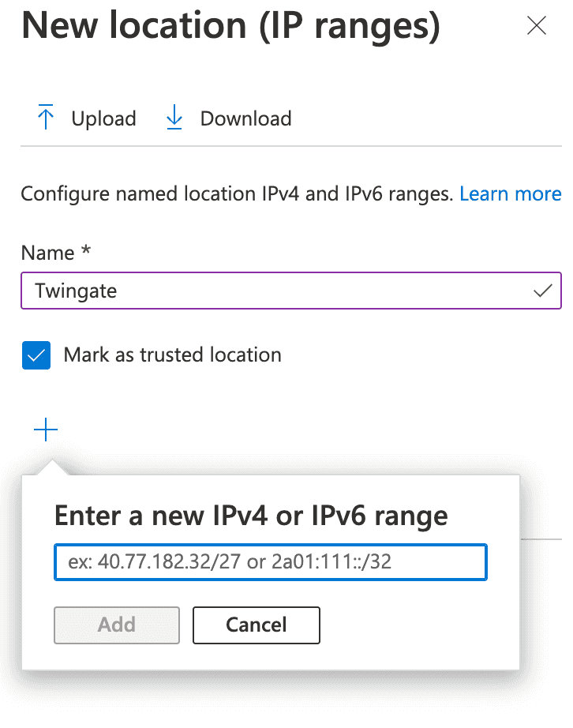Click the 'Configure named location' description text

[237, 194]
